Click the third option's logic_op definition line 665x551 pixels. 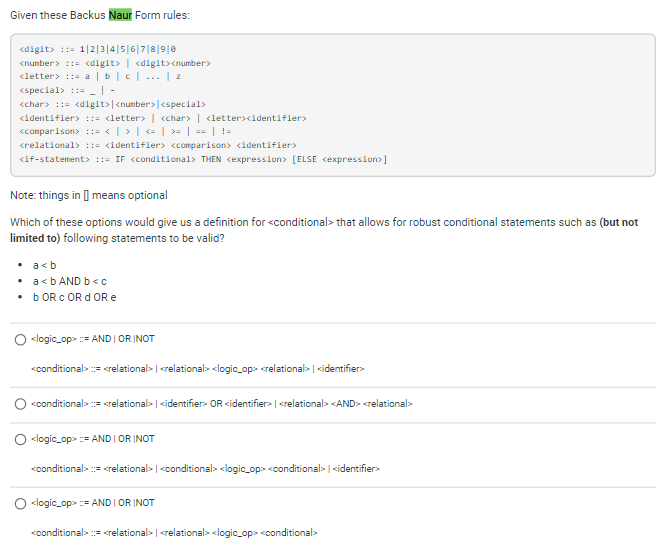pyautogui.click(x=93, y=439)
